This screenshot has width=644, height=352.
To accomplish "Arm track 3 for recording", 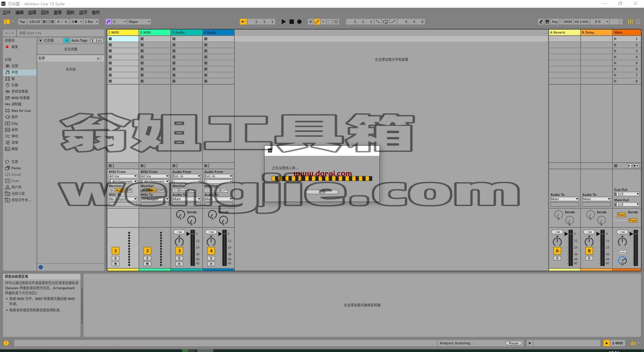I will [179, 264].
